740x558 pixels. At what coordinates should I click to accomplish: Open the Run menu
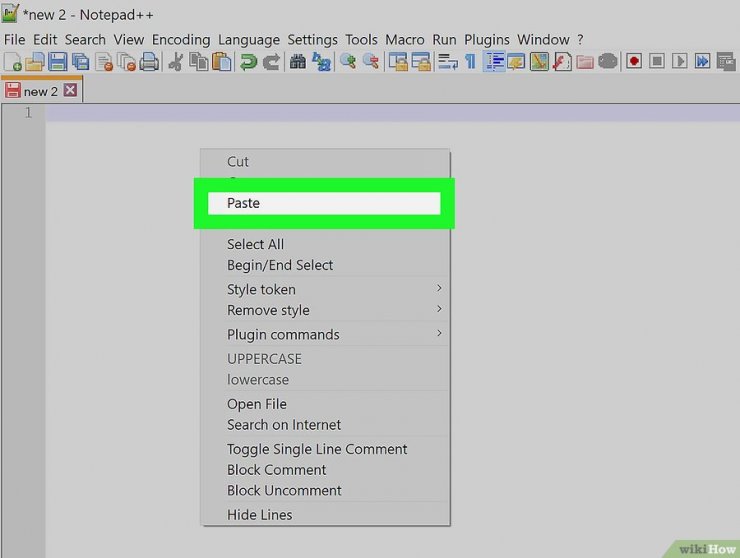tap(444, 40)
